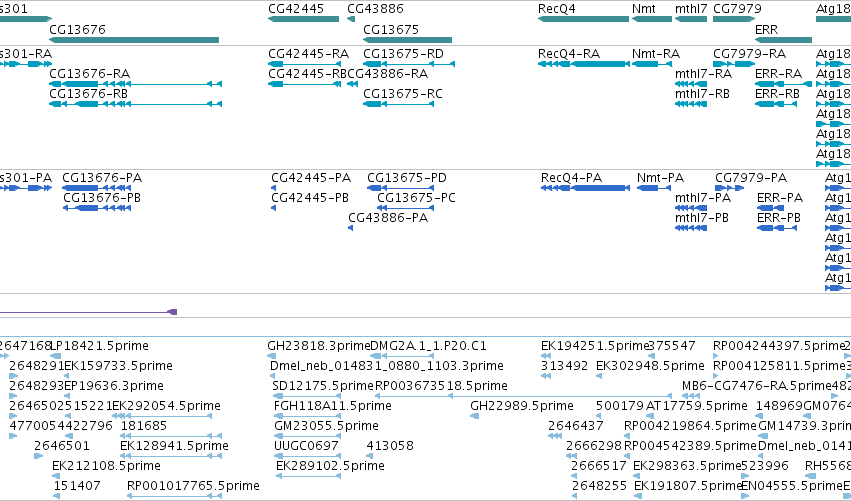The image size is (851, 501).
Task: Select cDNA LP18421.5prime
Action: (x=99, y=346)
